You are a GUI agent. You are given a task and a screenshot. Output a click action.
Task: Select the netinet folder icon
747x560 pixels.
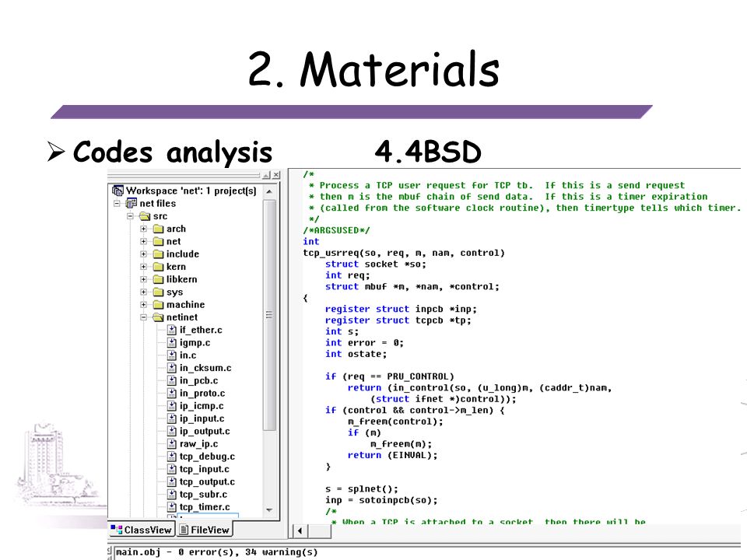[158, 317]
